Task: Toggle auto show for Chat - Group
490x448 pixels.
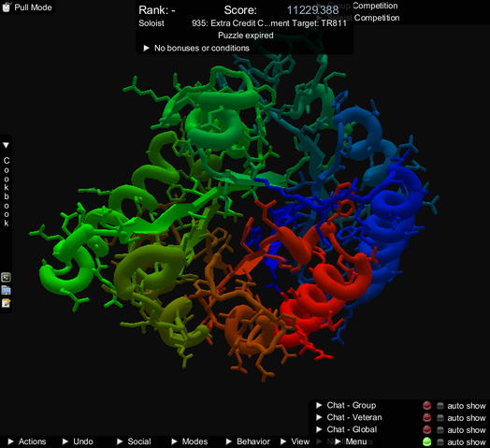Action: coord(440,406)
